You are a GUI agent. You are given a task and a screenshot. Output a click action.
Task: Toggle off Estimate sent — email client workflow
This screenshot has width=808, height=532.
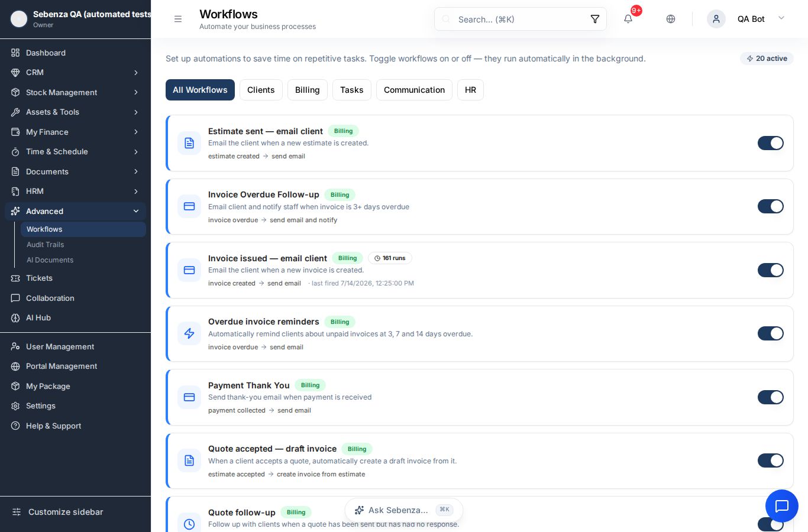click(771, 143)
